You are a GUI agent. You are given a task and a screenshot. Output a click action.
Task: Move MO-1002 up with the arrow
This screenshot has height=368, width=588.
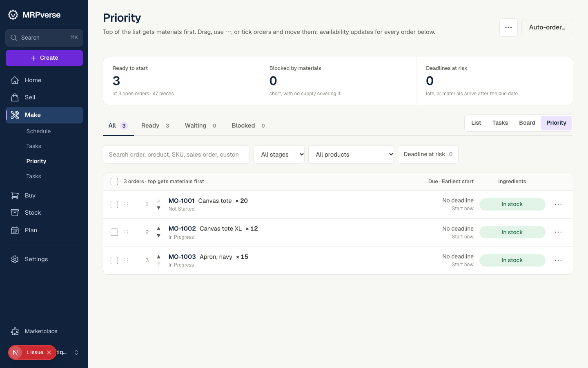click(x=158, y=229)
